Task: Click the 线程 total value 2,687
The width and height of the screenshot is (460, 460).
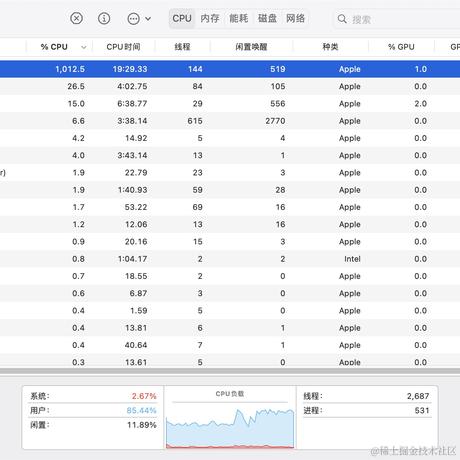Action: 418,396
